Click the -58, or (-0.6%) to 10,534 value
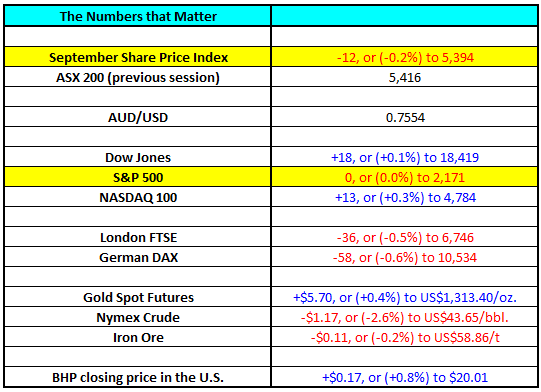541x392 pixels. tap(405, 257)
